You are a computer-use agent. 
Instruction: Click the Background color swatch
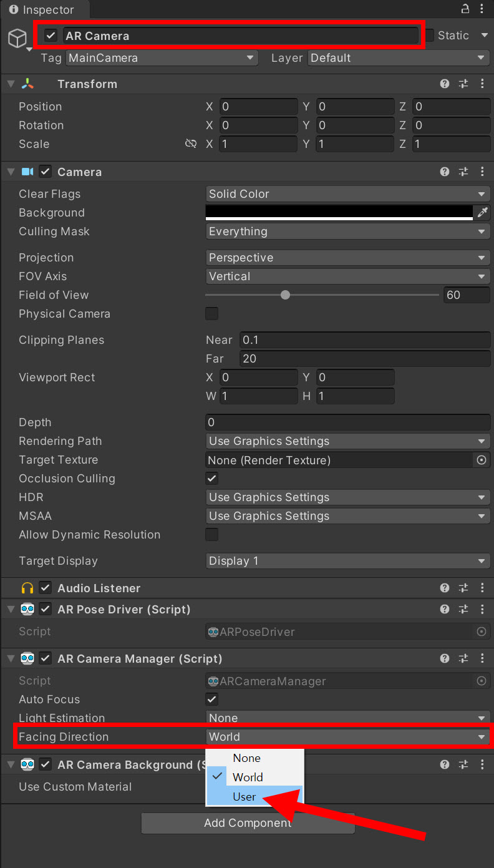pyautogui.click(x=339, y=213)
